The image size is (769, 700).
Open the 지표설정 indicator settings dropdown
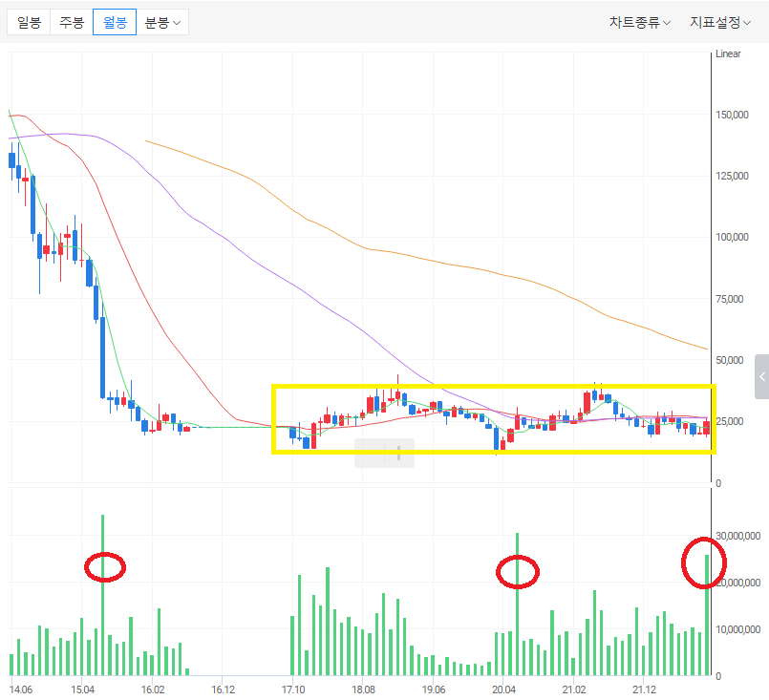click(x=720, y=22)
